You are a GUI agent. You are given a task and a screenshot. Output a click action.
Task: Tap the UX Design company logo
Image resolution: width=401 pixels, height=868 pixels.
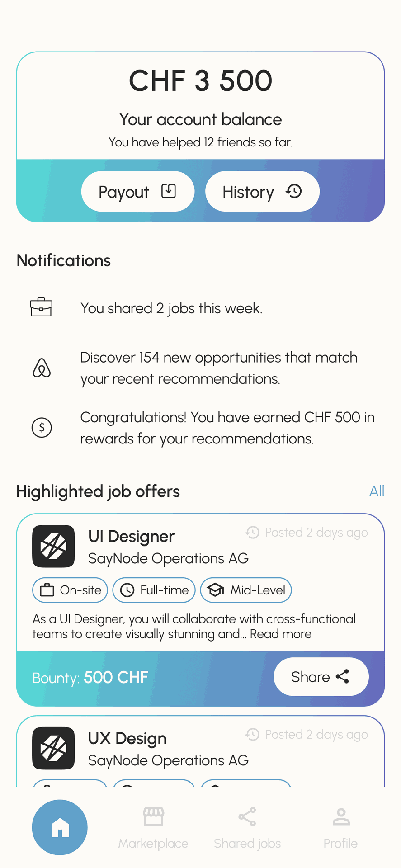click(x=53, y=748)
